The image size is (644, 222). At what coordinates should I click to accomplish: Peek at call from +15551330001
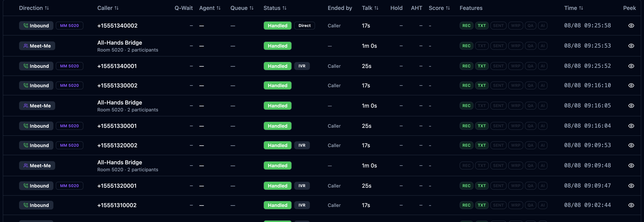[631, 126]
